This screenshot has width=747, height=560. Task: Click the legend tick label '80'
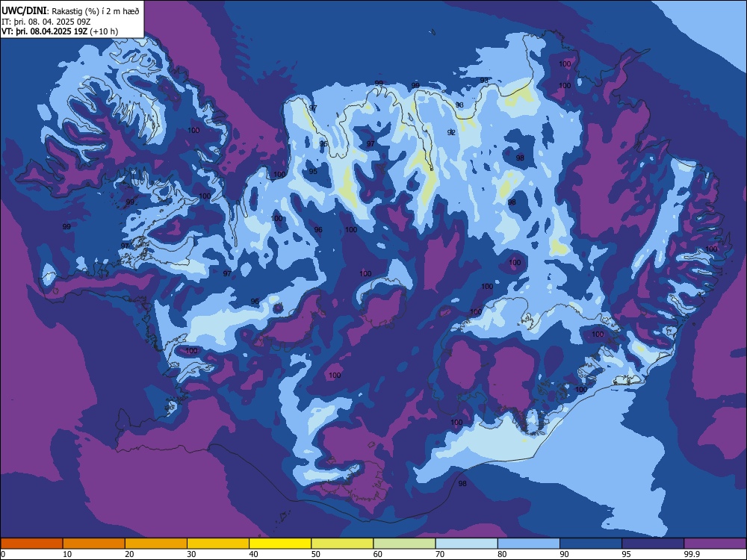point(503,554)
